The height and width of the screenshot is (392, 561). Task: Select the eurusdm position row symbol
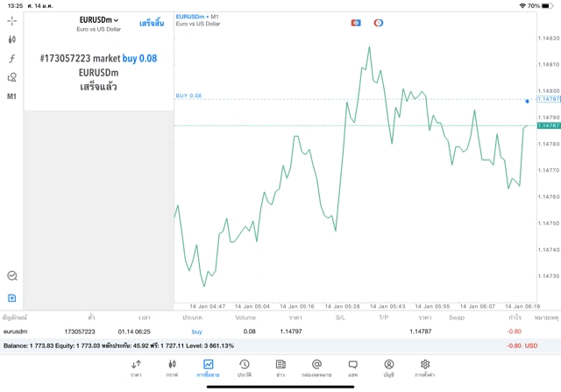(16, 331)
